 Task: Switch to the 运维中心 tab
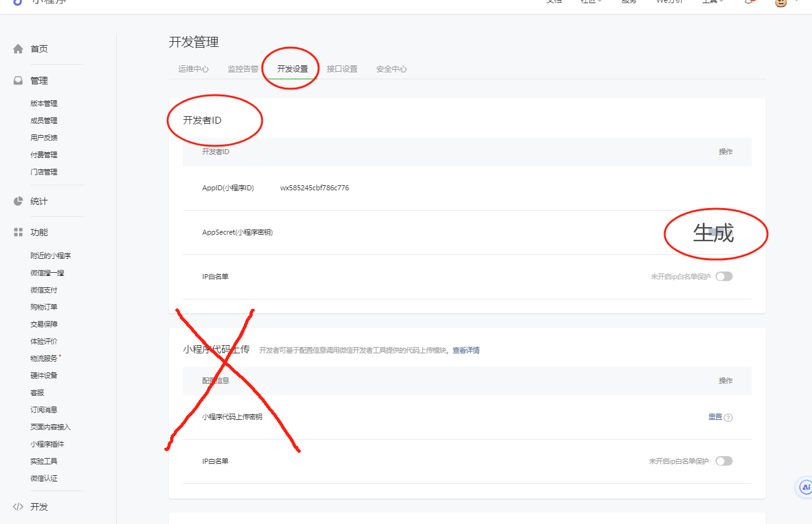coord(194,69)
